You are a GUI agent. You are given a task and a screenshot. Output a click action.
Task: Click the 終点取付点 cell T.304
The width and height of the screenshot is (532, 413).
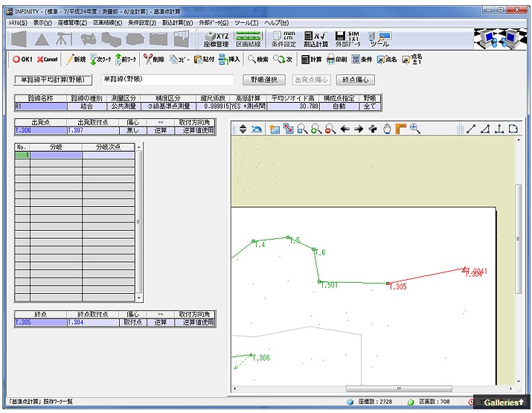point(93,322)
